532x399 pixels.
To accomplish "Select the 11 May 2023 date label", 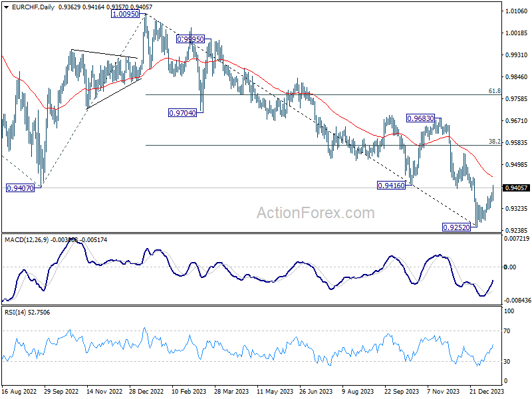I will [x=275, y=391].
